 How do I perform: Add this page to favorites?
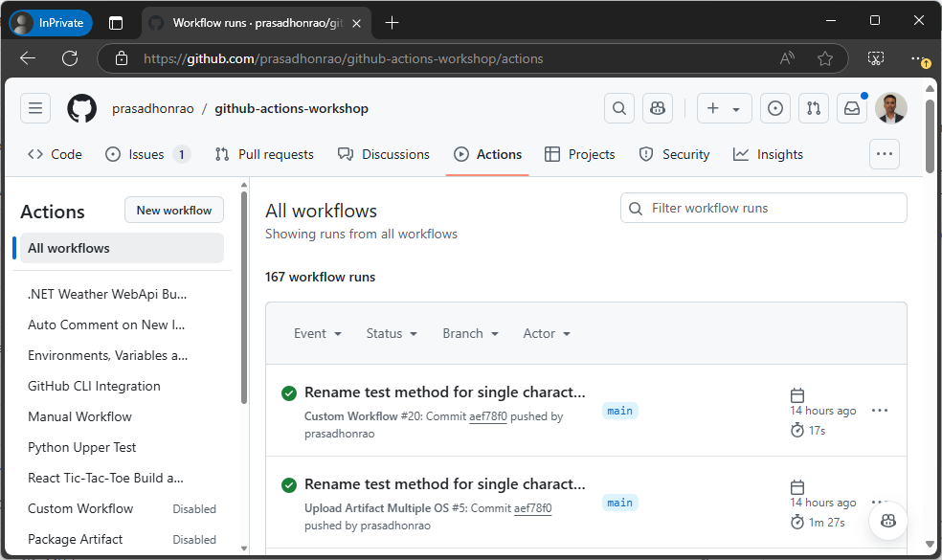click(825, 58)
